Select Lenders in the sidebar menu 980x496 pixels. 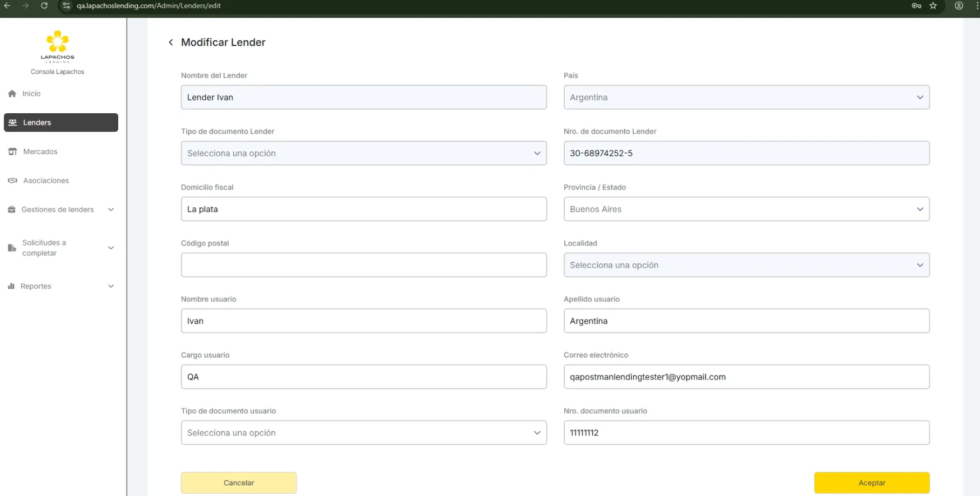(x=61, y=123)
